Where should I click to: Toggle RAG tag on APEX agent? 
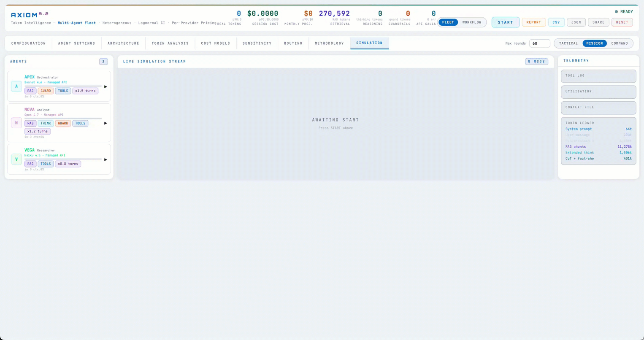[x=30, y=91]
